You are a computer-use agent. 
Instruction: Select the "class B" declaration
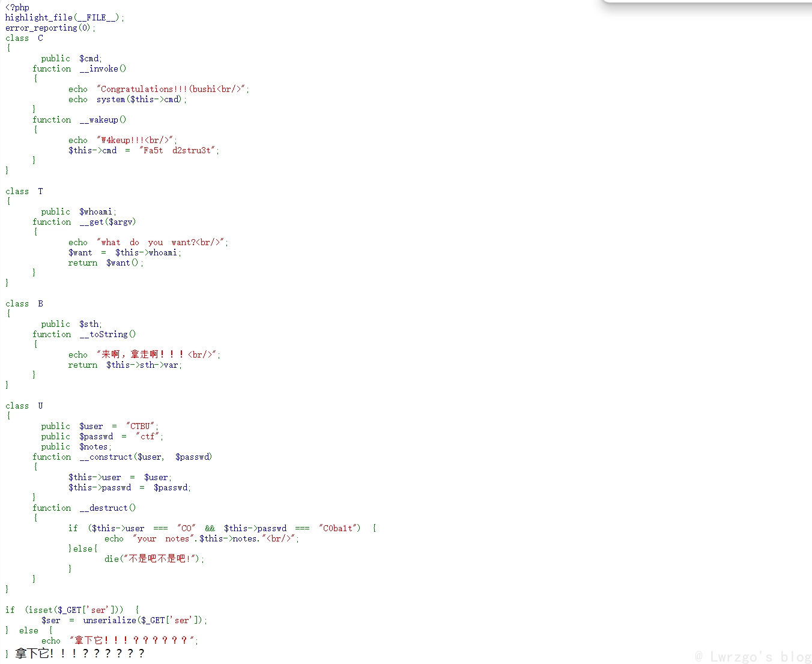(x=24, y=303)
